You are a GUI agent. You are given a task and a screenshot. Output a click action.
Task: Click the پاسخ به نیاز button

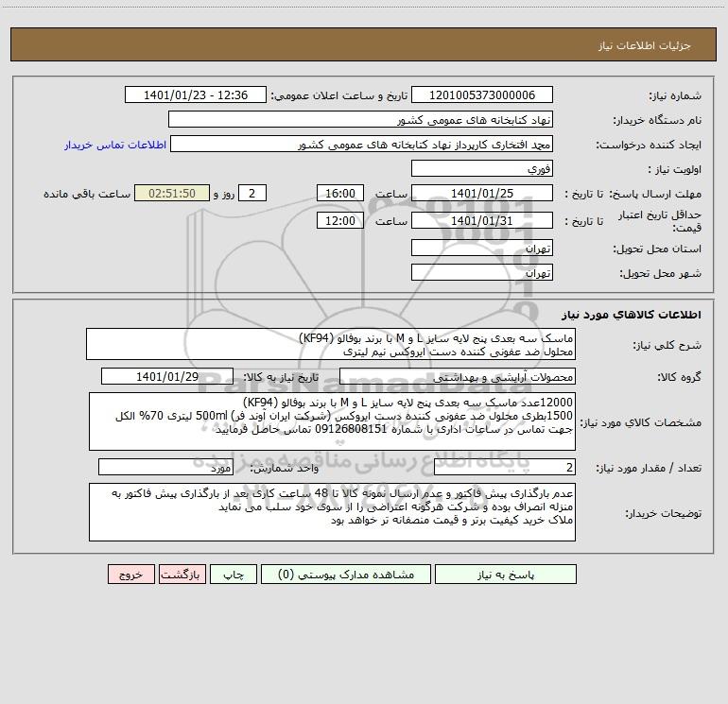click(x=506, y=575)
